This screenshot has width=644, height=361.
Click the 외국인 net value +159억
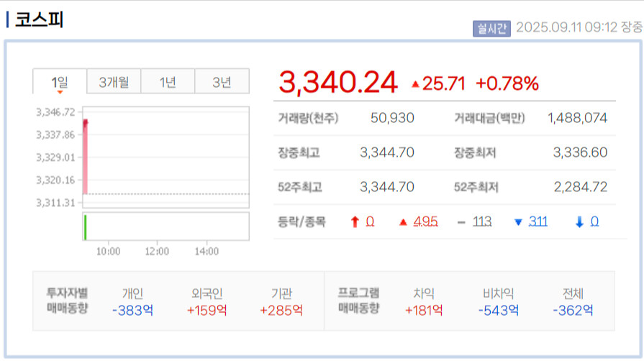pyautogui.click(x=207, y=311)
